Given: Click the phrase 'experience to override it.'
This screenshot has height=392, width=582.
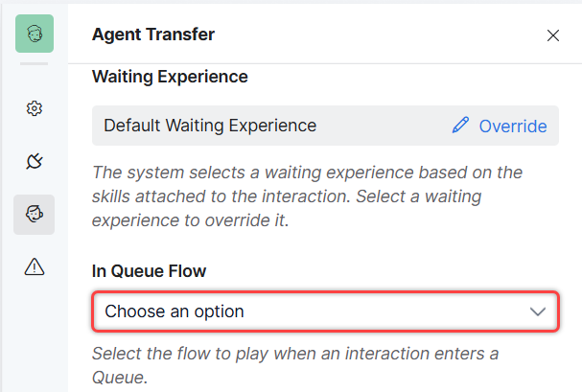Looking at the screenshot, I should 191,220.
